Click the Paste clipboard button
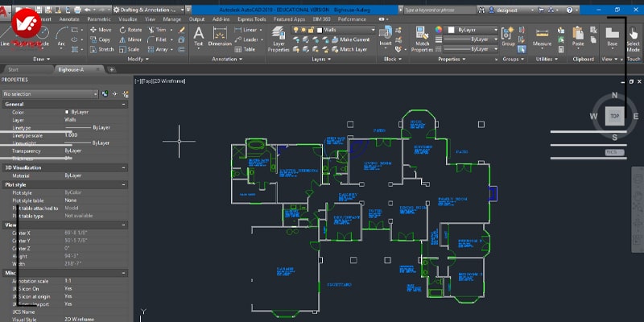 [x=578, y=36]
